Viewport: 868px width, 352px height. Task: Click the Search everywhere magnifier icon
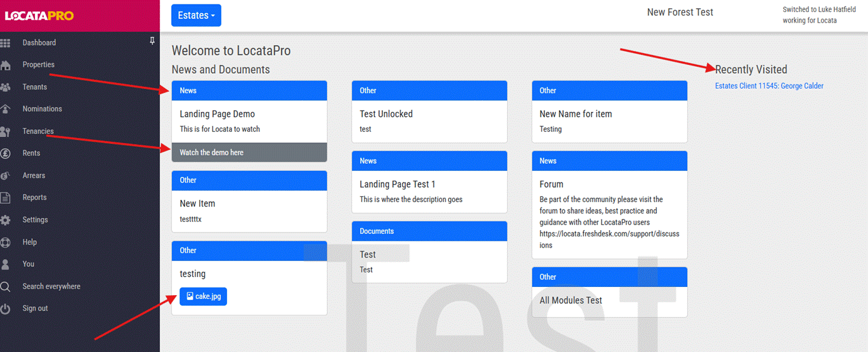click(5, 287)
